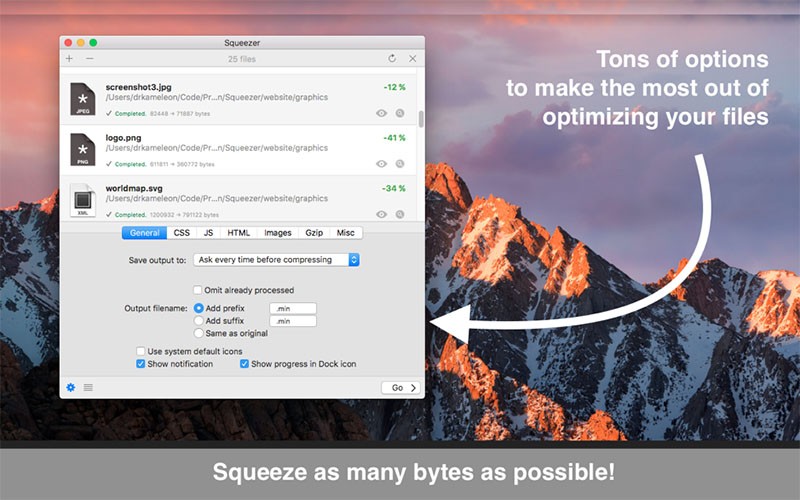
Task: Click the file list vertical scrollbar
Action: click(421, 119)
